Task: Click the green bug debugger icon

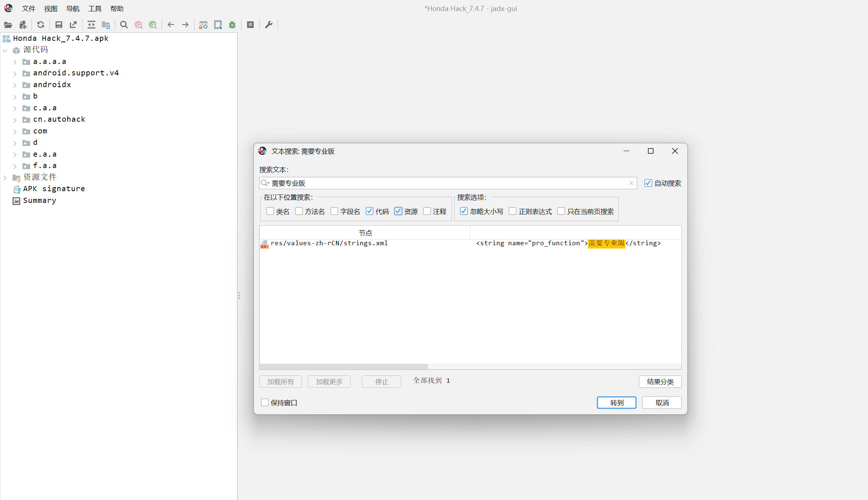Action: (232, 25)
